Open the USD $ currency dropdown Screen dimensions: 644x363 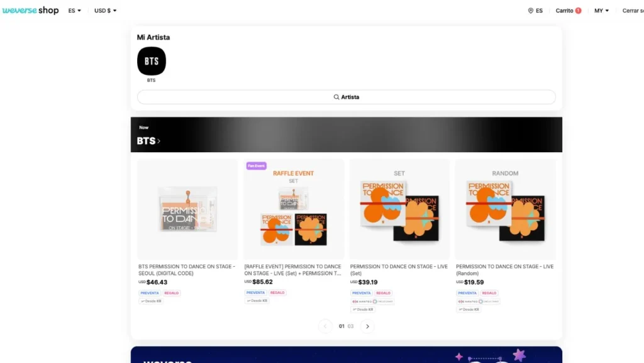[105, 11]
